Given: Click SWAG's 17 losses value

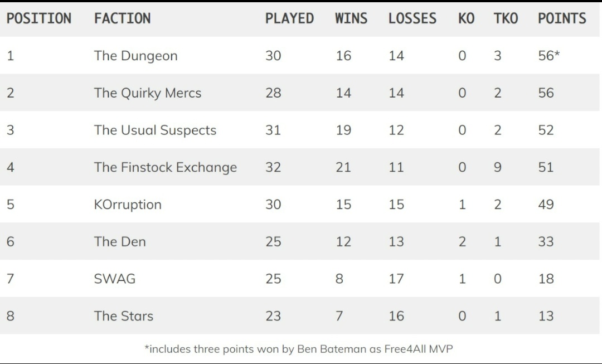Looking at the screenshot, I should point(396,279).
